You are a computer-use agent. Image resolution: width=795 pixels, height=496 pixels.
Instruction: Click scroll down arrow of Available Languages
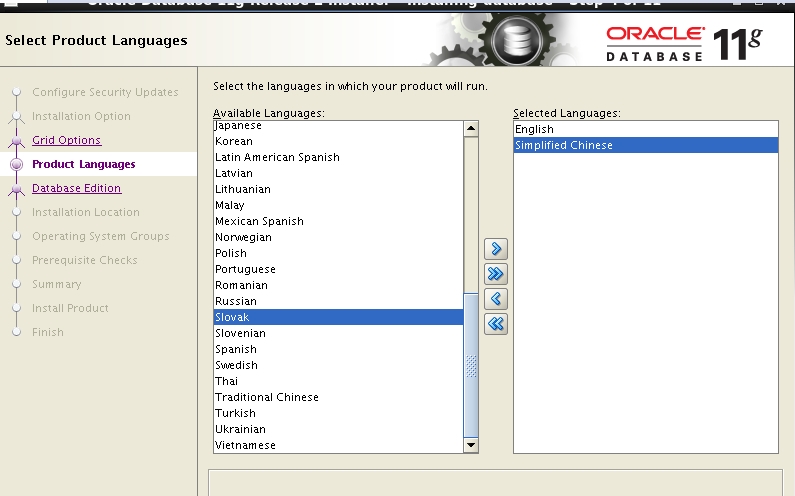pyautogui.click(x=471, y=445)
